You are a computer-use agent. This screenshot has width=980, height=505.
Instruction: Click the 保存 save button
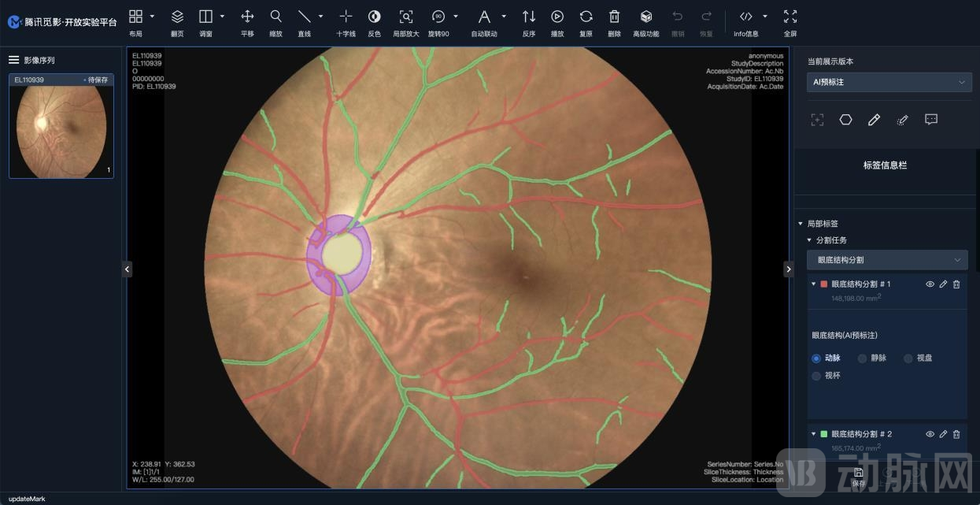(x=858, y=477)
